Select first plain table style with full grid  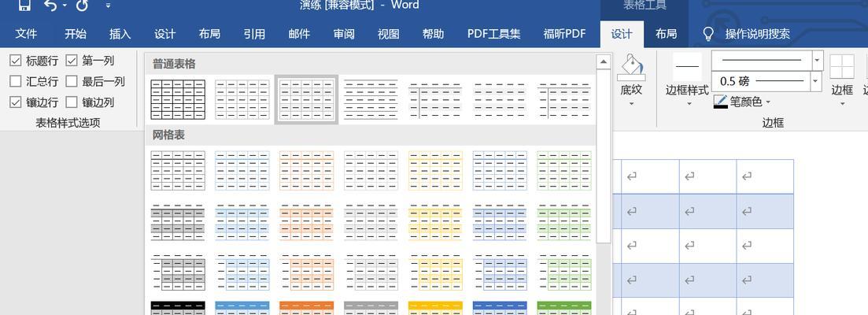(178, 100)
